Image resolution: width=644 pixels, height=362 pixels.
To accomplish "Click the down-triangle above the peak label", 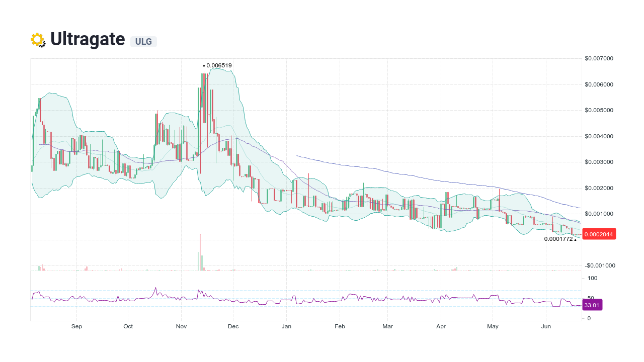I will click(x=204, y=66).
